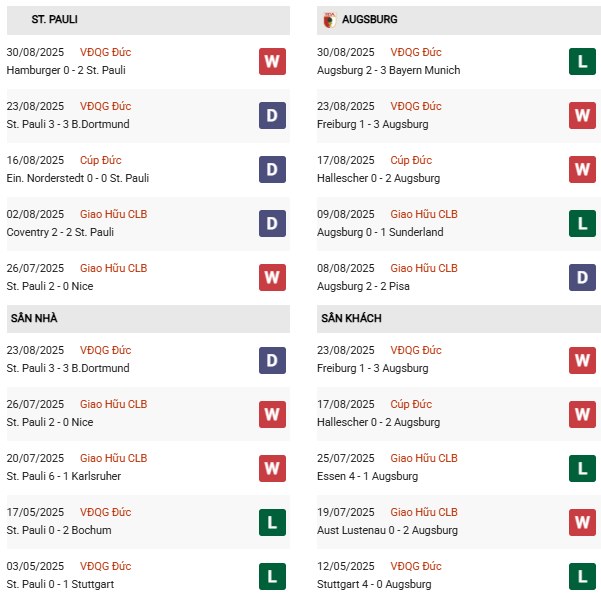Click W badge for St. Pauli 6-1 Karlsruher
This screenshot has width=601, height=598.
272,468
